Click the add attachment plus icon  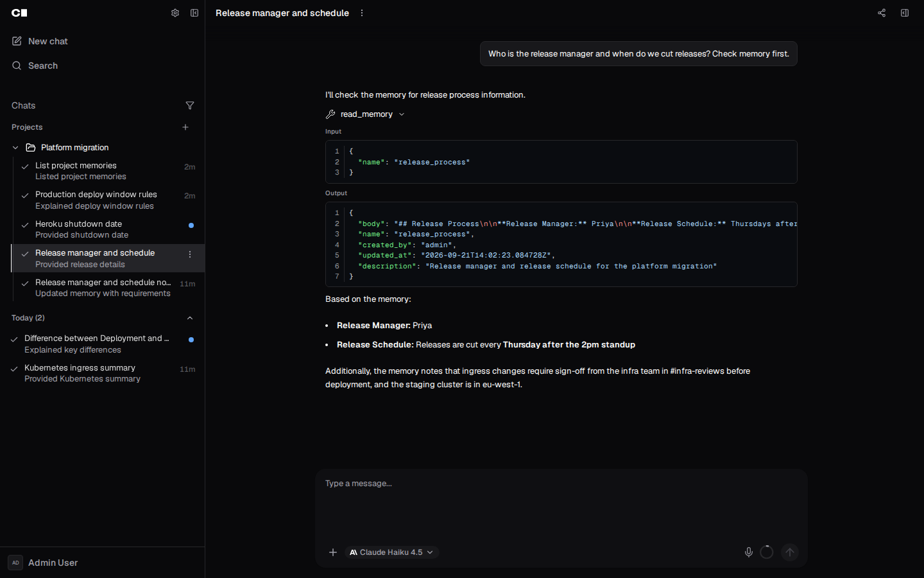[x=333, y=552]
